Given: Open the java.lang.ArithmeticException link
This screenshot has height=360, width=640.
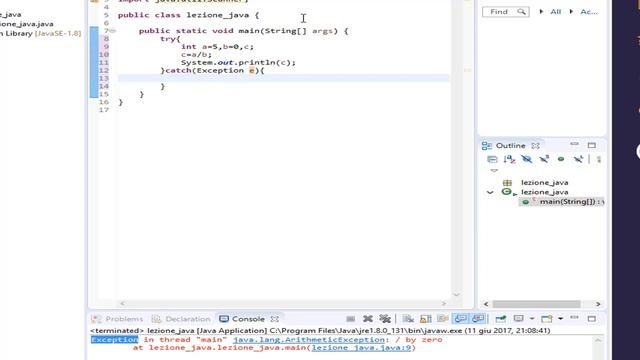Looking at the screenshot, I should pyautogui.click(x=309, y=340).
